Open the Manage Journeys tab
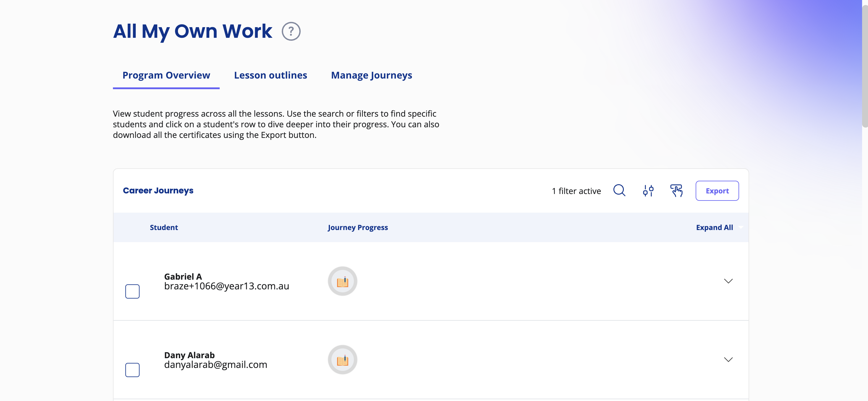Image resolution: width=868 pixels, height=401 pixels. [371, 75]
